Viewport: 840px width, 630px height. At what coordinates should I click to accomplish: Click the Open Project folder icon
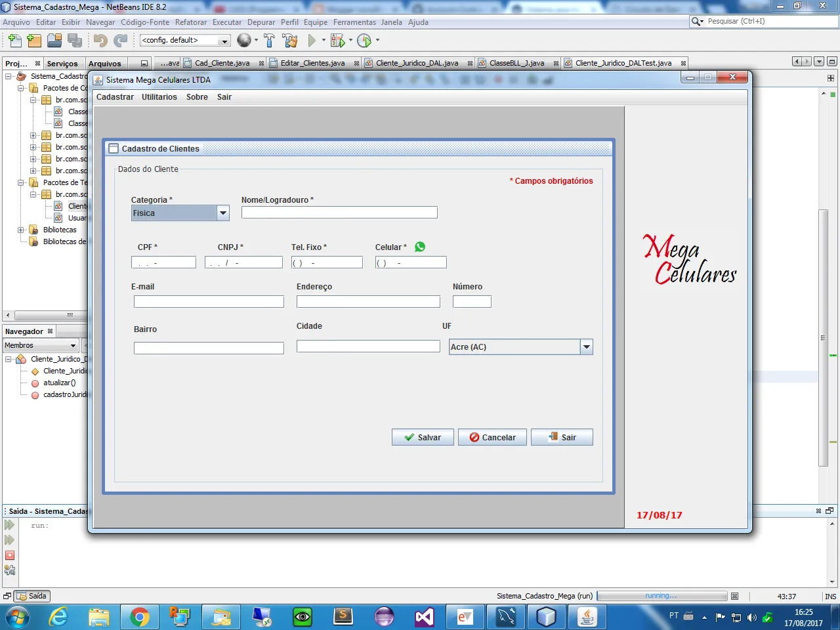click(54, 41)
